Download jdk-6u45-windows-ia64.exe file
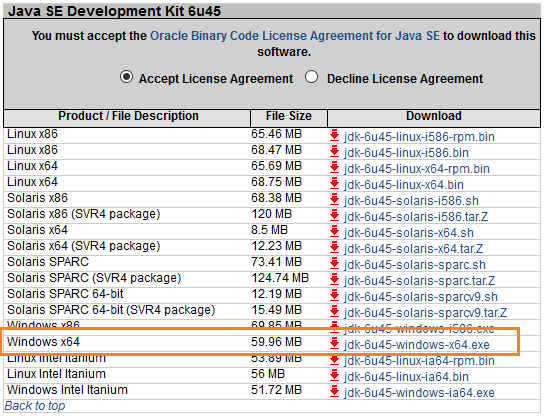The height and width of the screenshot is (417, 545). 419,392
